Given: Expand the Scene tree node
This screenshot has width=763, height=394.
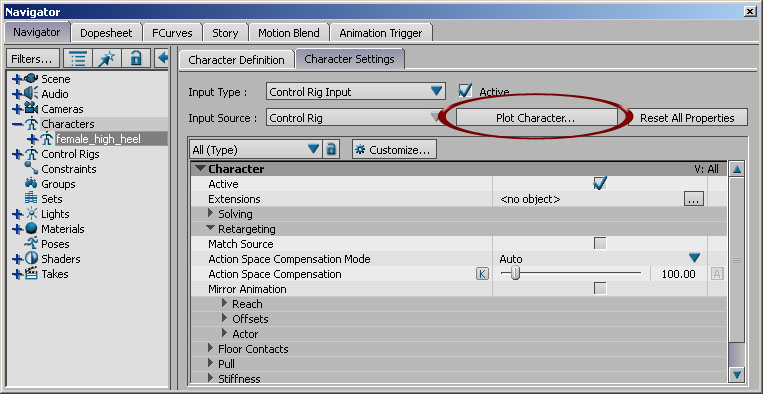Looking at the screenshot, I should pos(17,79).
